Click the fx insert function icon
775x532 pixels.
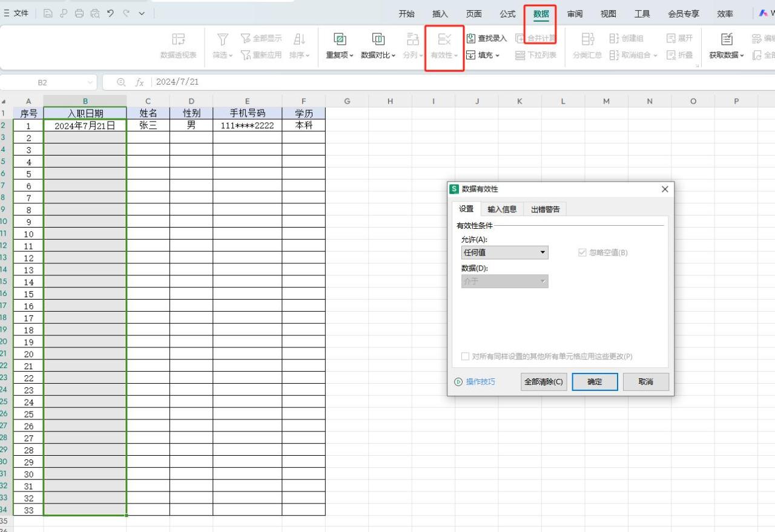[x=139, y=82]
